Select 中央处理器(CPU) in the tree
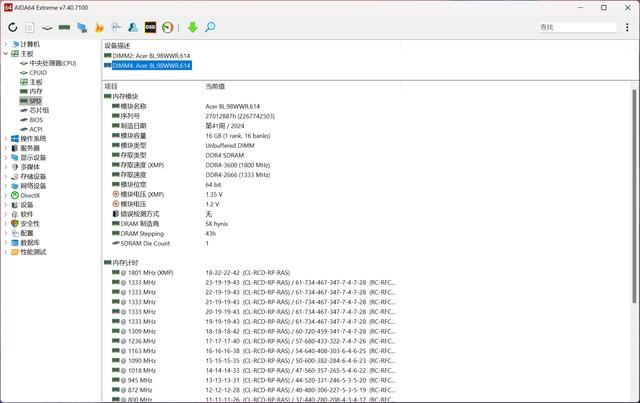 tap(52, 63)
